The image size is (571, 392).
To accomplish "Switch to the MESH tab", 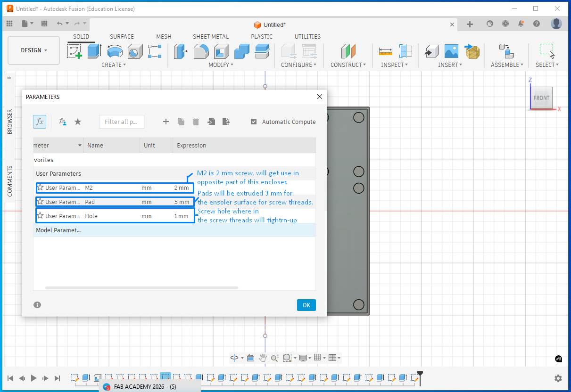I will click(x=164, y=36).
